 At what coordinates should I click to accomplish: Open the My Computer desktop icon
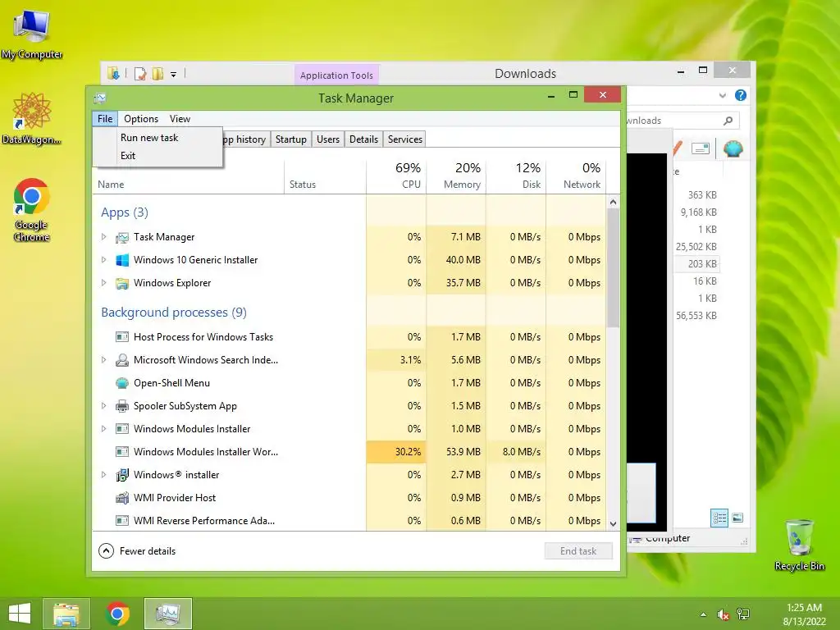coord(32,34)
